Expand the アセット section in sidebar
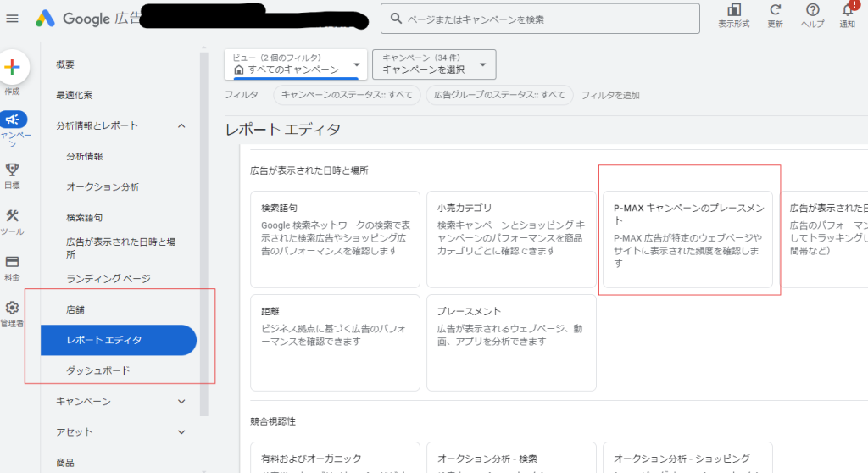868x473 pixels. 181,432
